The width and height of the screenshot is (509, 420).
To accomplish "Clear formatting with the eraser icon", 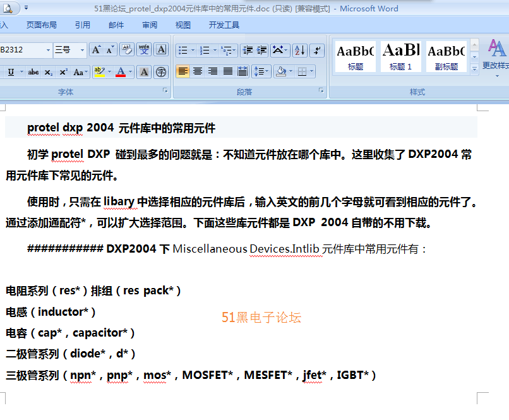I will tap(127, 50).
